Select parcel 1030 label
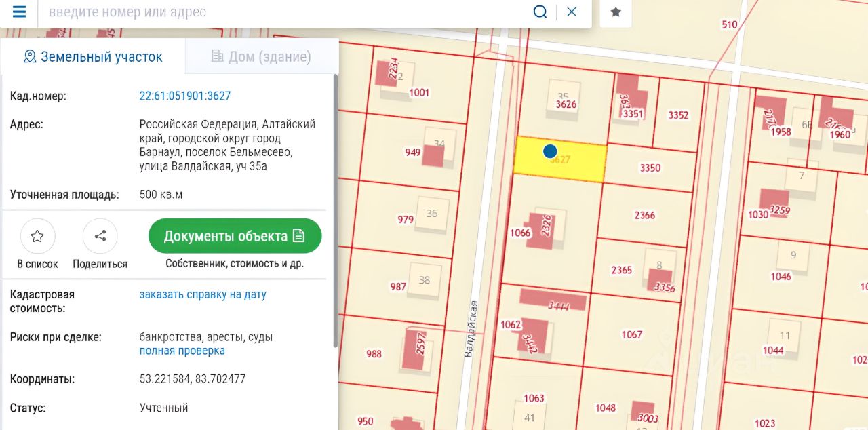The height and width of the screenshot is (430, 868). coord(758,214)
